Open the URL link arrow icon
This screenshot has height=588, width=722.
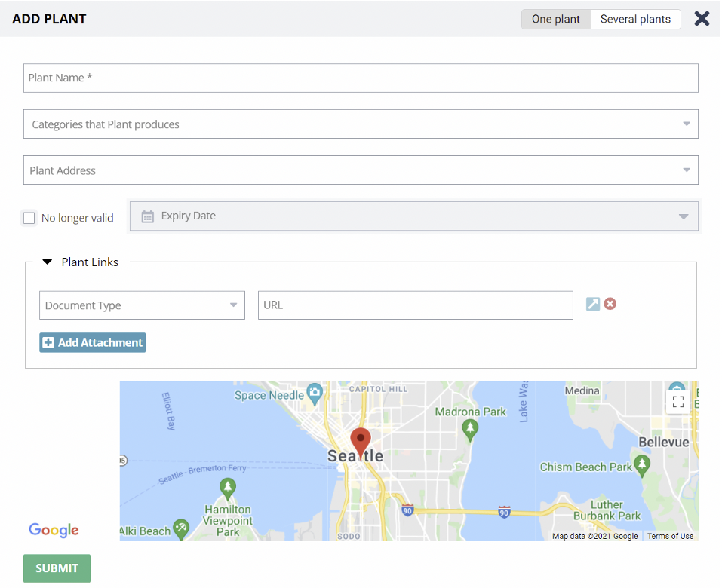coord(593,304)
